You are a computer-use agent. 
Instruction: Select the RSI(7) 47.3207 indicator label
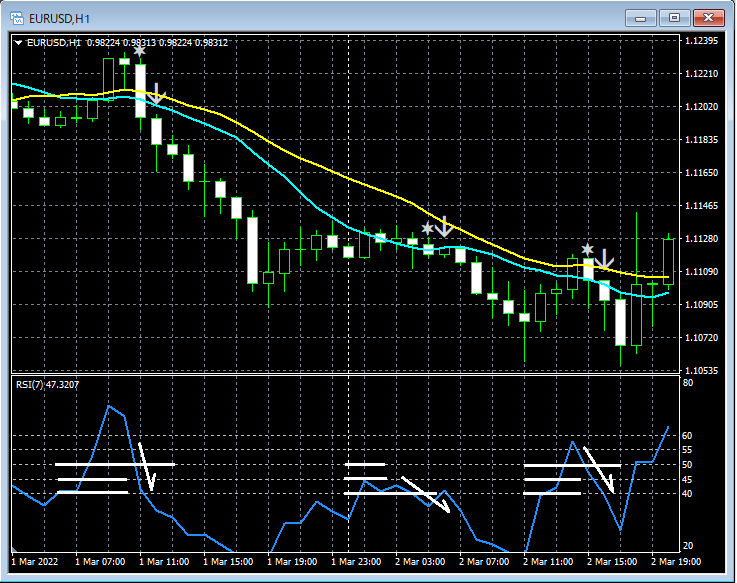[47, 385]
